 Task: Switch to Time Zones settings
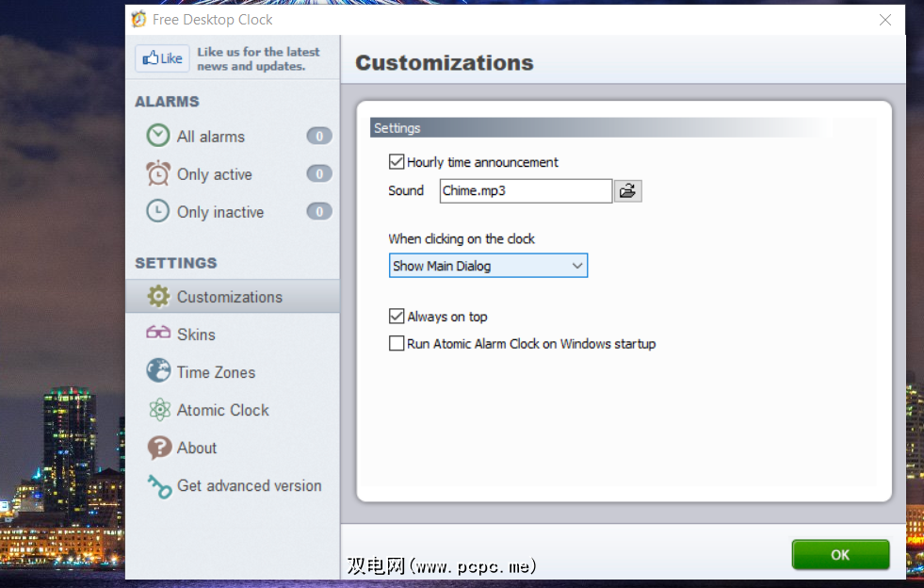(x=216, y=372)
